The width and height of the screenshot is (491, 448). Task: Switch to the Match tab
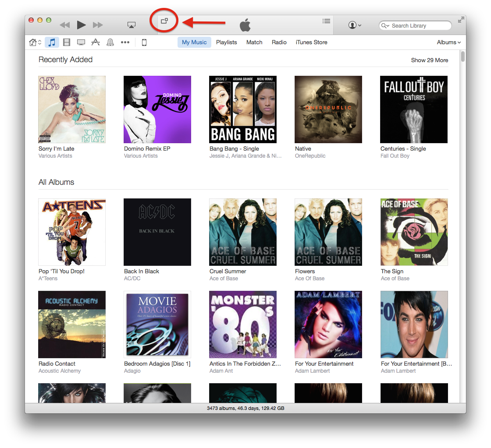pos(254,42)
